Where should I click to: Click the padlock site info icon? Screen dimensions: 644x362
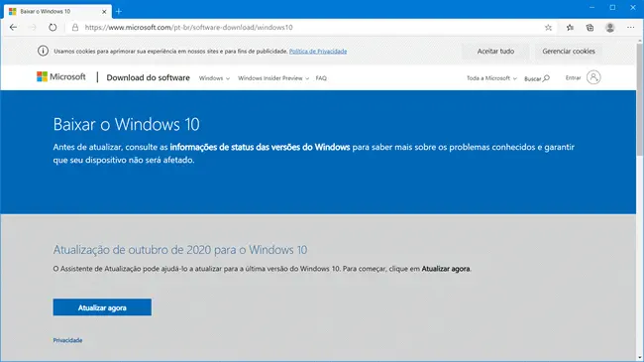click(x=75, y=27)
